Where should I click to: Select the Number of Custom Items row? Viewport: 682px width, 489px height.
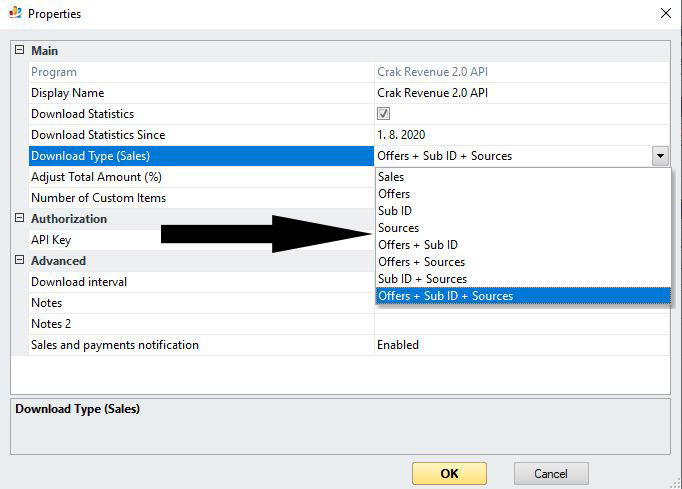(201, 198)
